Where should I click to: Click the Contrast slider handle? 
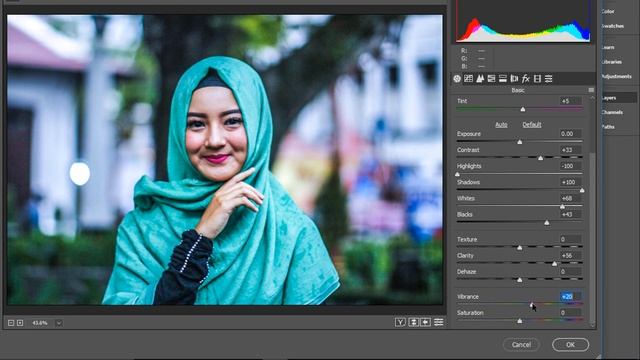click(x=540, y=158)
